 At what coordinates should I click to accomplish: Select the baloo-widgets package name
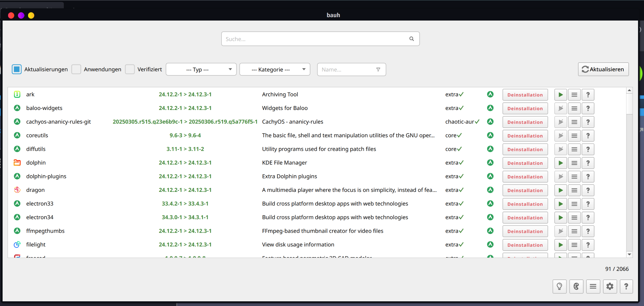[x=44, y=108]
